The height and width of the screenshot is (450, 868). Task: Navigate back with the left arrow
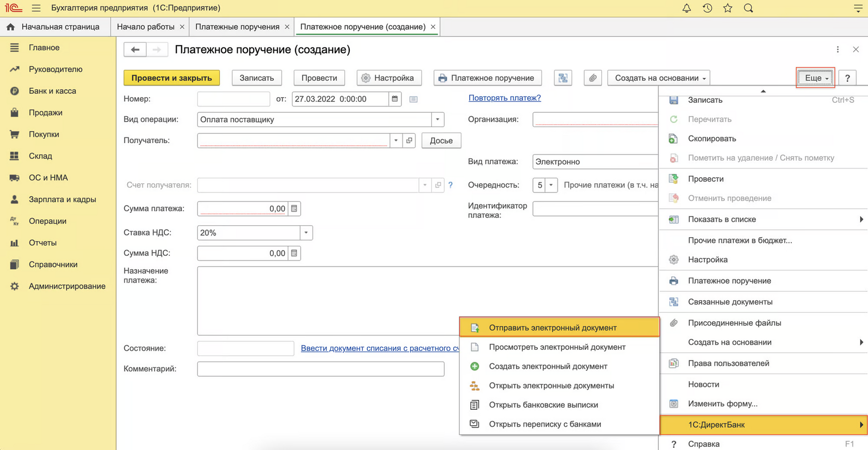pos(135,50)
